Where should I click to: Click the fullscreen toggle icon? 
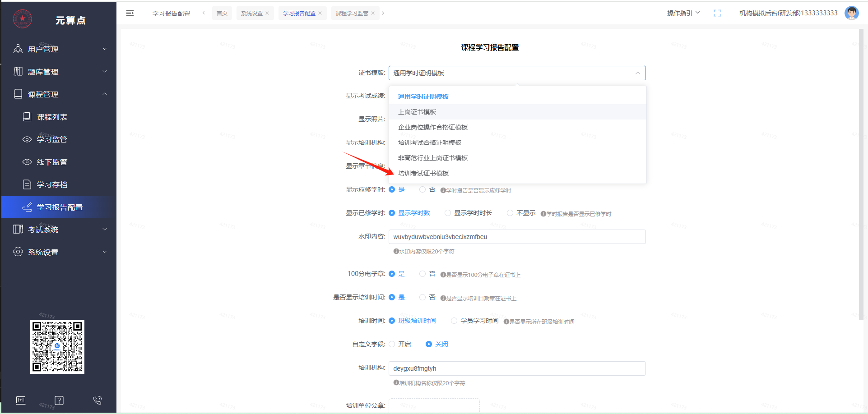click(717, 13)
